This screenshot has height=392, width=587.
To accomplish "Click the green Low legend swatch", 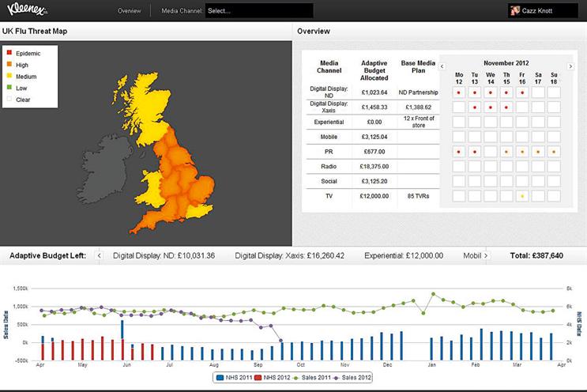I will click(x=9, y=87).
